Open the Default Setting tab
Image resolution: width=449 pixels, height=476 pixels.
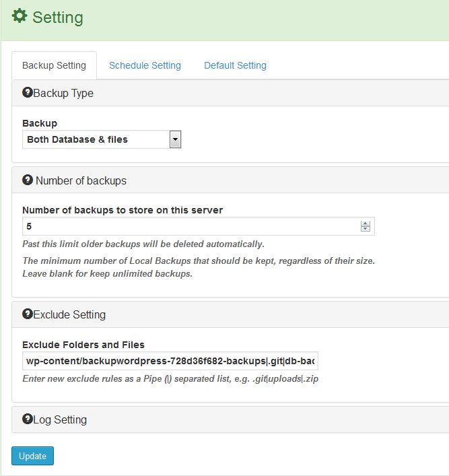pyautogui.click(x=235, y=65)
